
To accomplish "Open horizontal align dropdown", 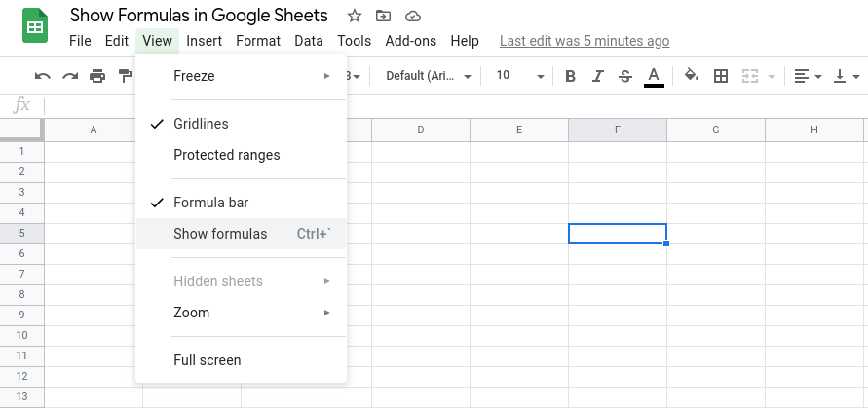I will point(808,76).
